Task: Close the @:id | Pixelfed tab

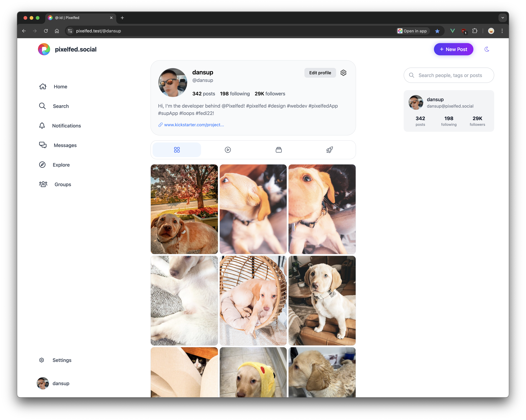Action: click(111, 18)
